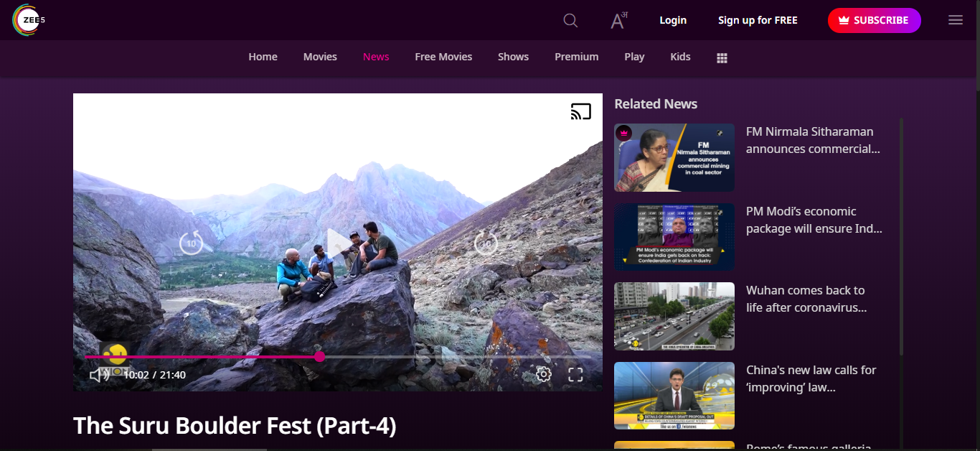Click the 10:02 / 21:40 time display

154,375
